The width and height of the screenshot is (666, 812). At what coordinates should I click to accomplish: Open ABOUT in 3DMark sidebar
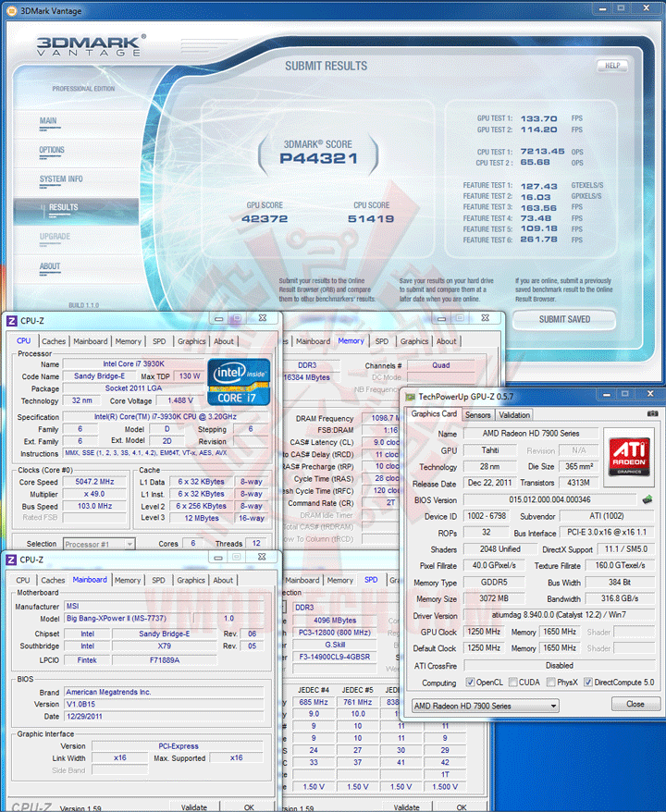pyautogui.click(x=50, y=266)
